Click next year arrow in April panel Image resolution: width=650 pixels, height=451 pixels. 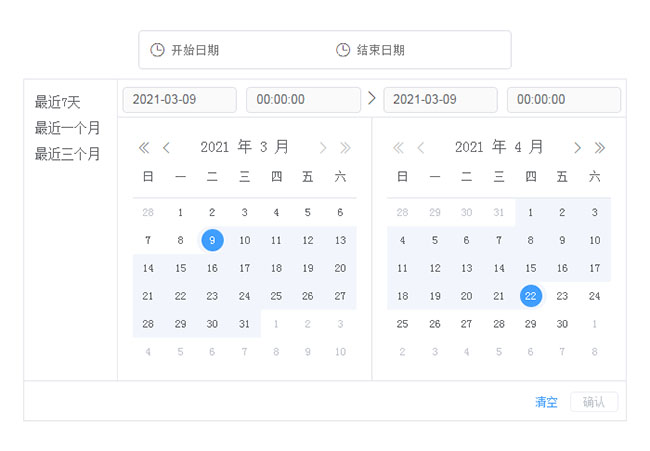point(599,148)
